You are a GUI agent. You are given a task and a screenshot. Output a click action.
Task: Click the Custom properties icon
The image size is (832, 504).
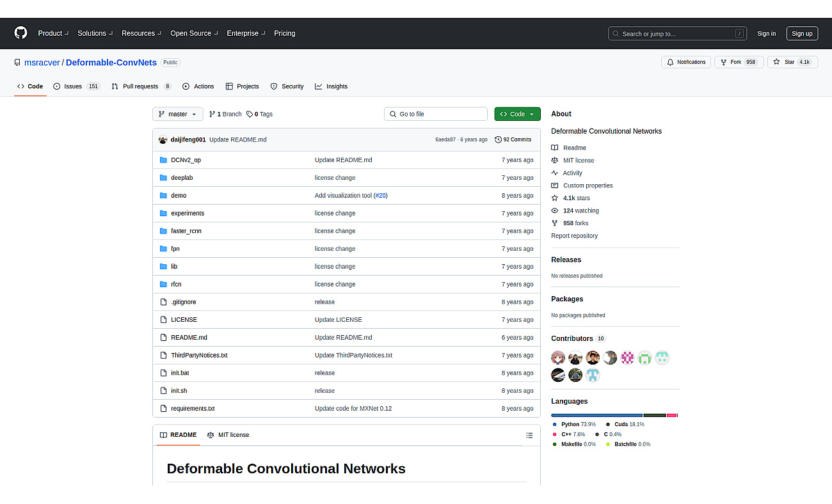click(555, 185)
